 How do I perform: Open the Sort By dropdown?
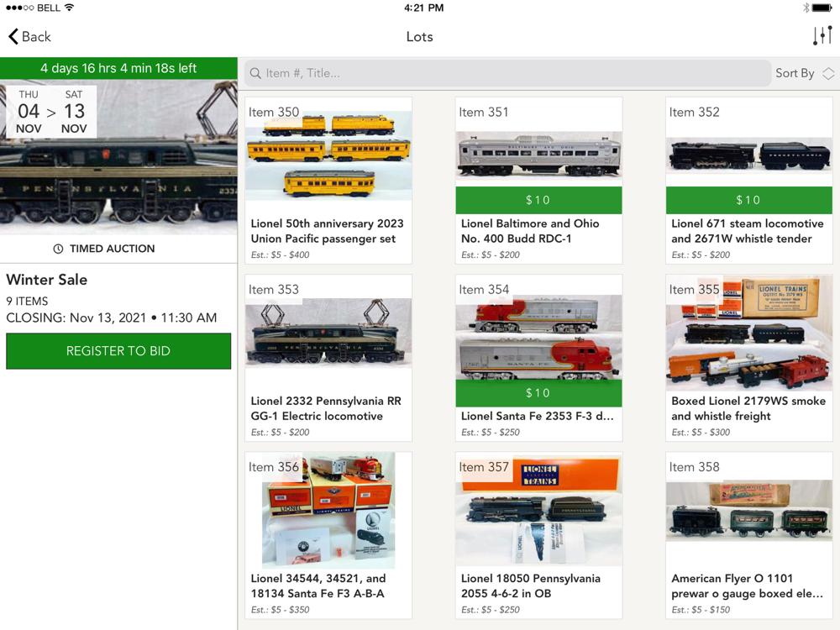click(x=805, y=73)
